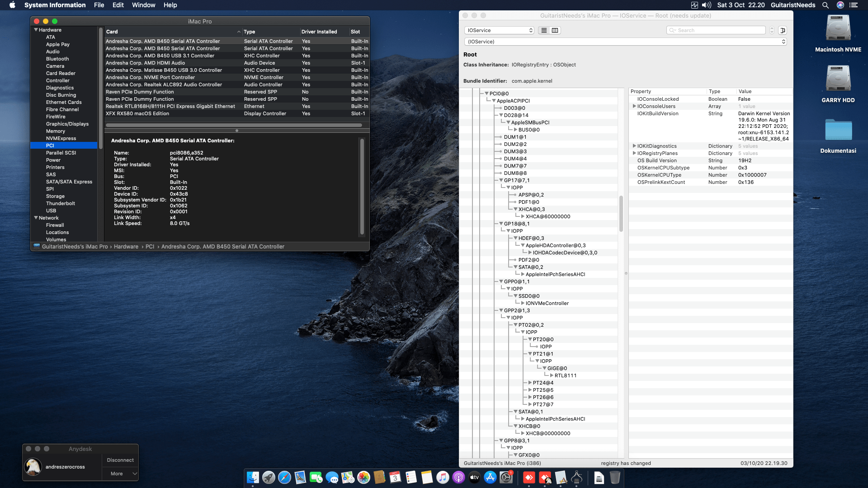The image size is (868, 488).
Task: Open the IOService plane selector dropdown
Action: (x=499, y=30)
